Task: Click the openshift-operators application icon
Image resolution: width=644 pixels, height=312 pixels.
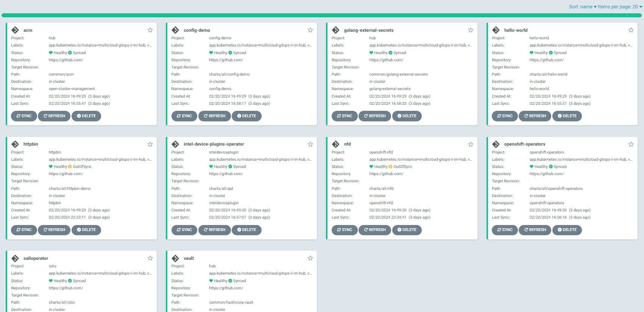Action: [496, 144]
